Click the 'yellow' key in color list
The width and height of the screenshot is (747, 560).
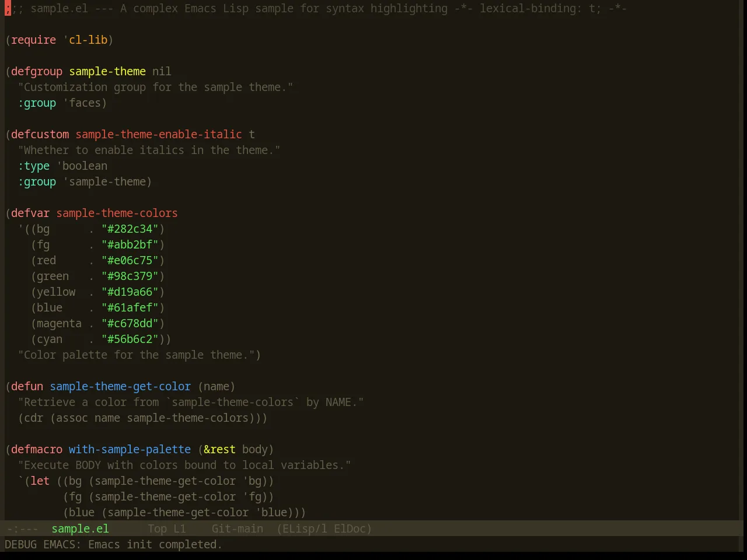pos(56,292)
